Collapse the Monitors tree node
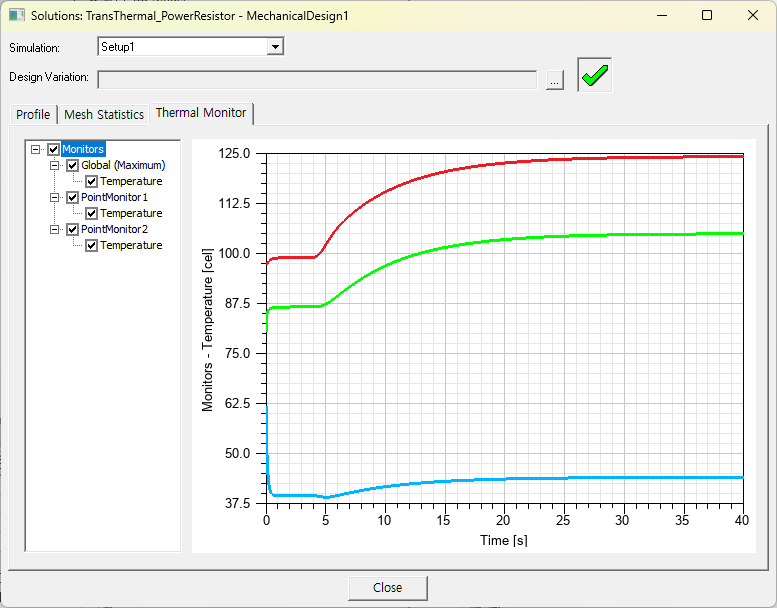Viewport: 777px width, 608px height. coord(35,149)
